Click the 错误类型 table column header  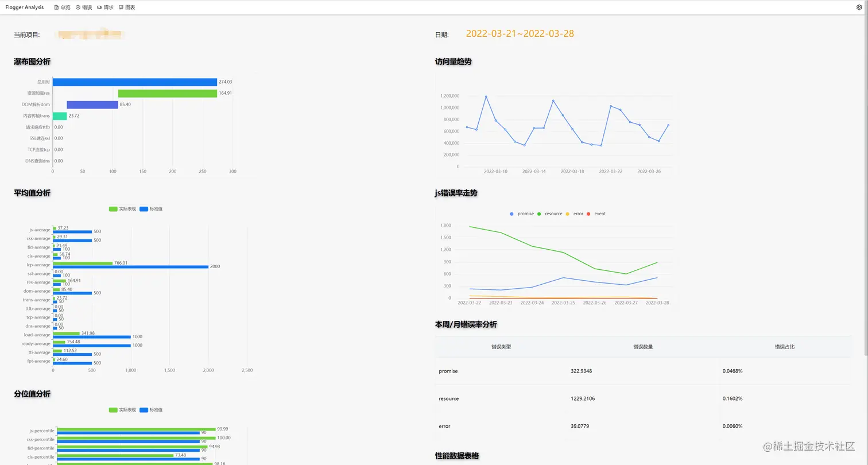(x=501, y=347)
